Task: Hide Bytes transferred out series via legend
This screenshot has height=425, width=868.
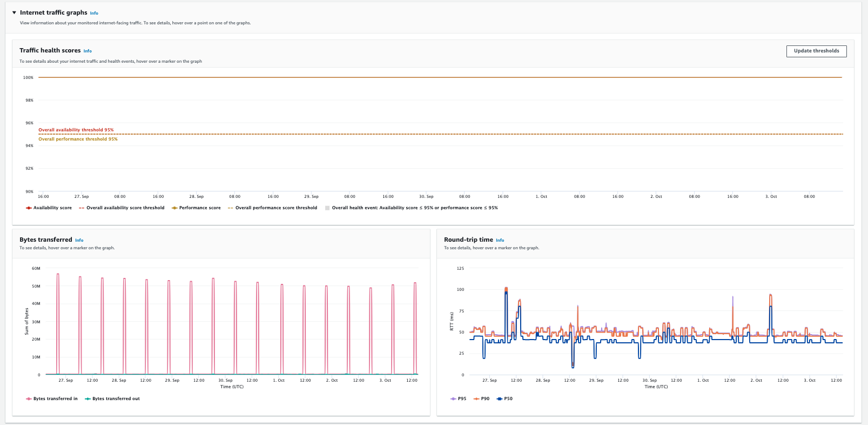Action: (116, 399)
